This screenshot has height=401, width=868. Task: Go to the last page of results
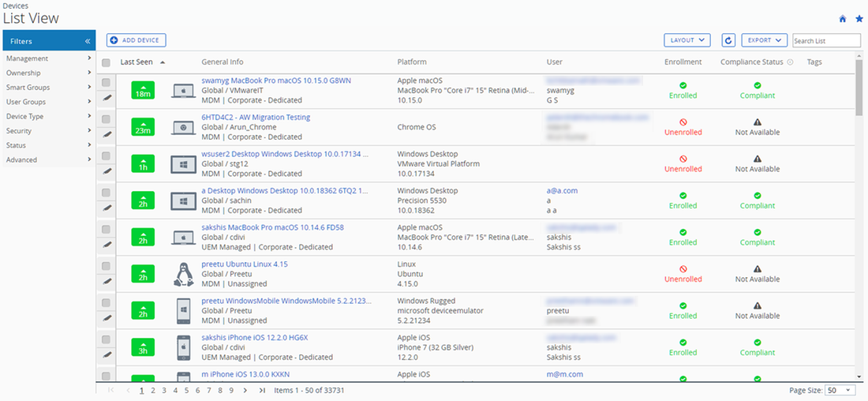point(262,390)
